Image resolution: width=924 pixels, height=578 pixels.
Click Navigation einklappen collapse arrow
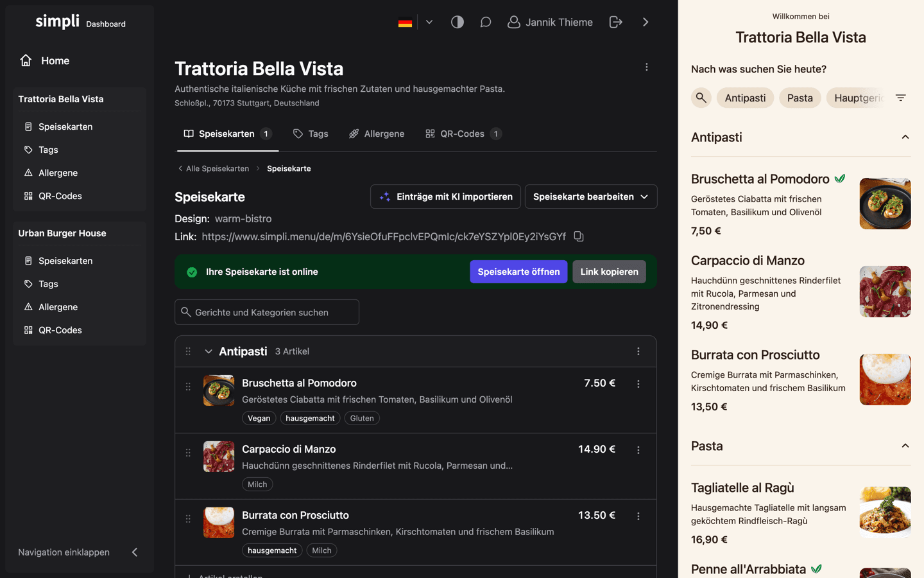(x=135, y=552)
